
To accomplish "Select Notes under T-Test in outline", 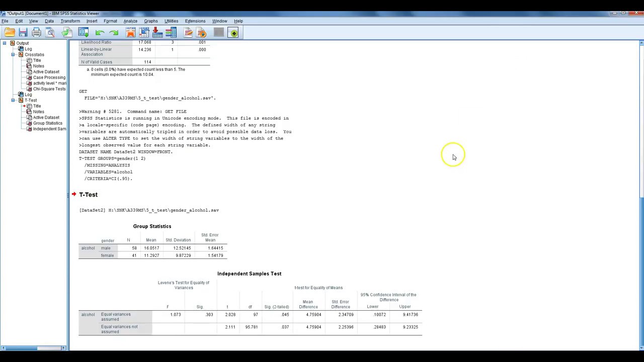I will click(x=38, y=112).
